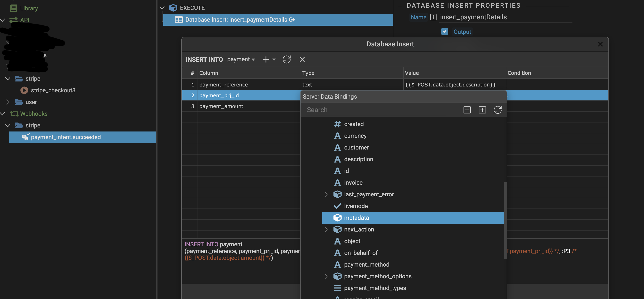Click the Condition column header
Viewport: 644px width, 299px height.
click(557, 73)
